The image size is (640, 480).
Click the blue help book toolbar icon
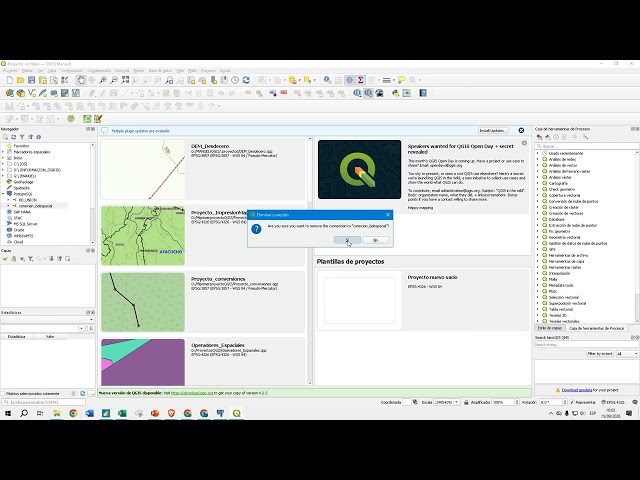(x=423, y=93)
